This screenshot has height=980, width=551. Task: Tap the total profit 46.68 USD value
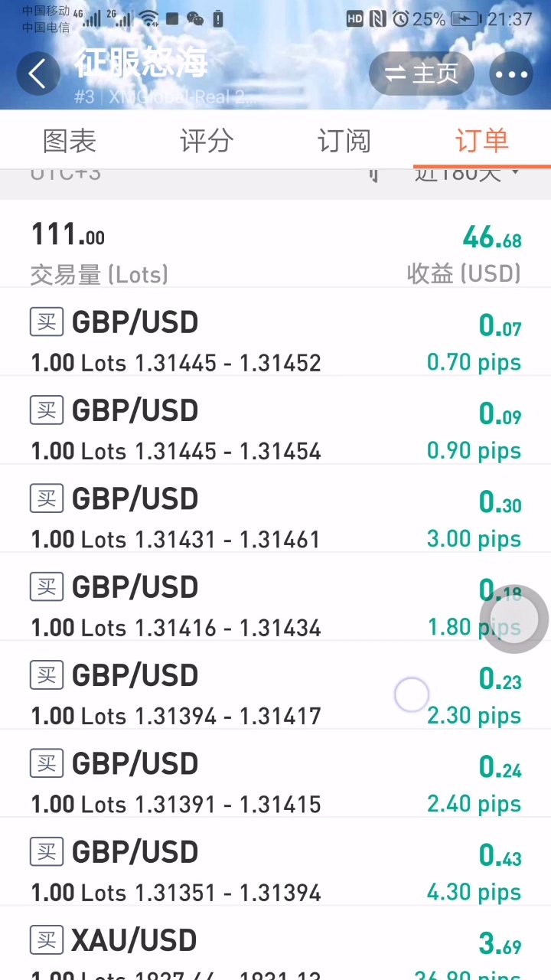point(492,238)
